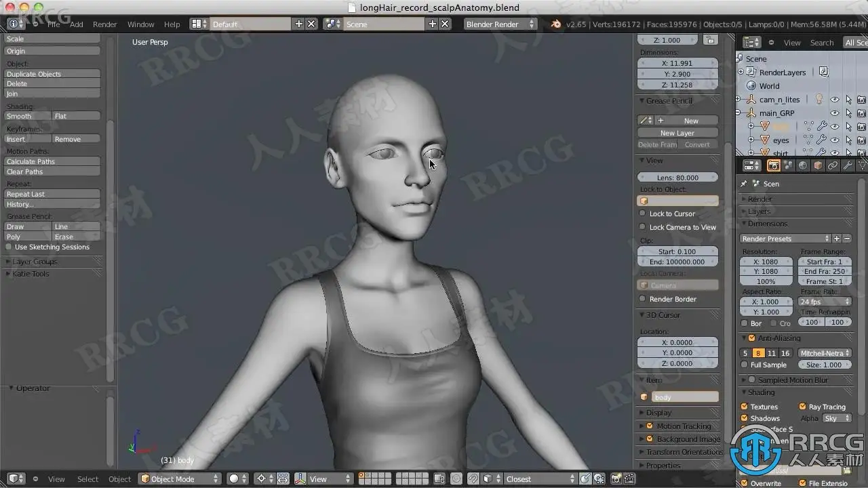Click the OpenGL render image camera icon
868x488 pixels.
tap(616, 479)
